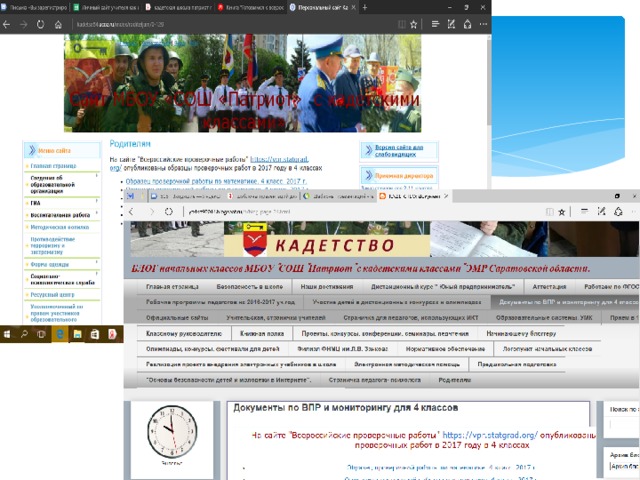Open blog menu 'Книжная полка'
Screen dimensions: 640x480
point(262,333)
